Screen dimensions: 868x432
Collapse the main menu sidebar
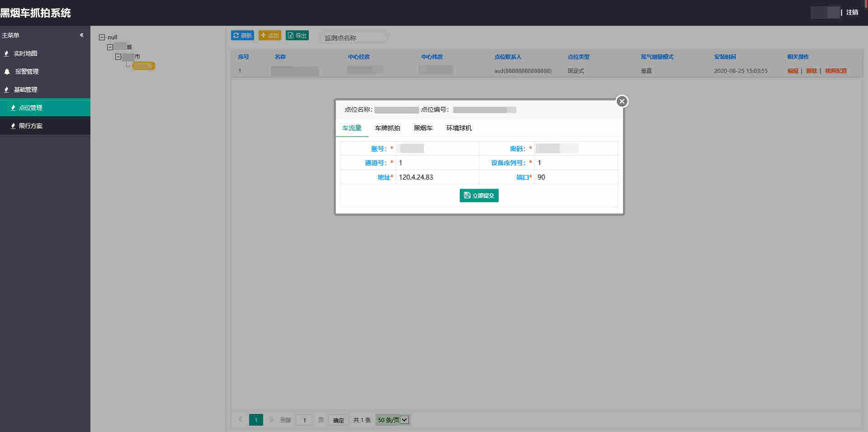tap(81, 35)
